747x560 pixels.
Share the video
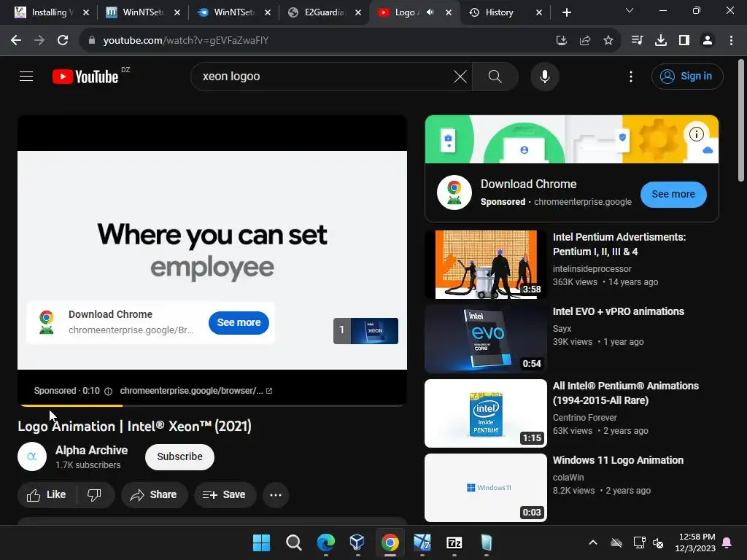154,495
